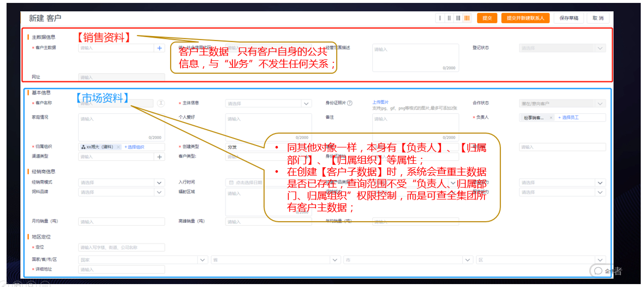Screen dimensions: 644x287
Task: Click the 备注 text area
Action: [x=415, y=127]
